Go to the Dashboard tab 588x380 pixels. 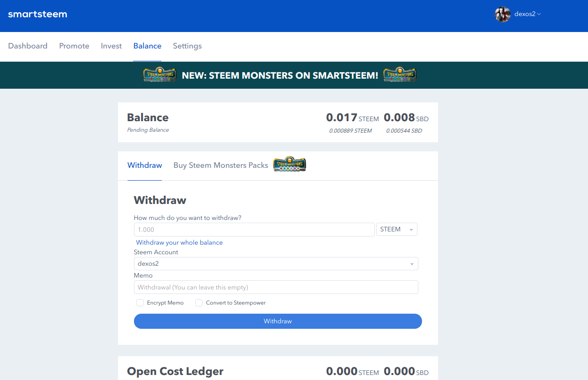tap(28, 46)
